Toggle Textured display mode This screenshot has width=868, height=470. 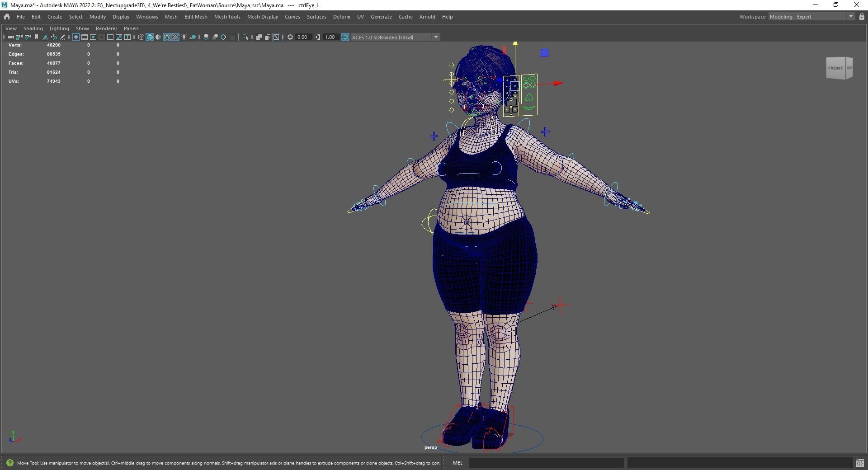(x=175, y=37)
